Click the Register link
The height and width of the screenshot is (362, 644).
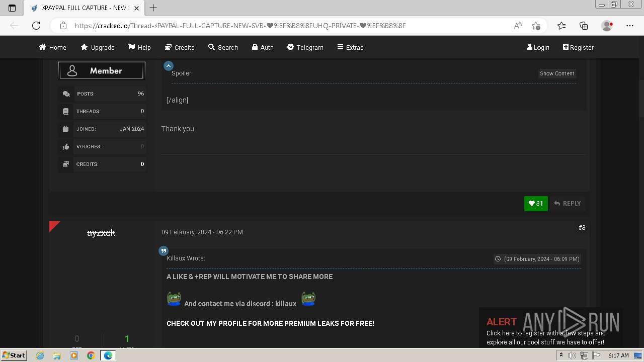pyautogui.click(x=578, y=47)
